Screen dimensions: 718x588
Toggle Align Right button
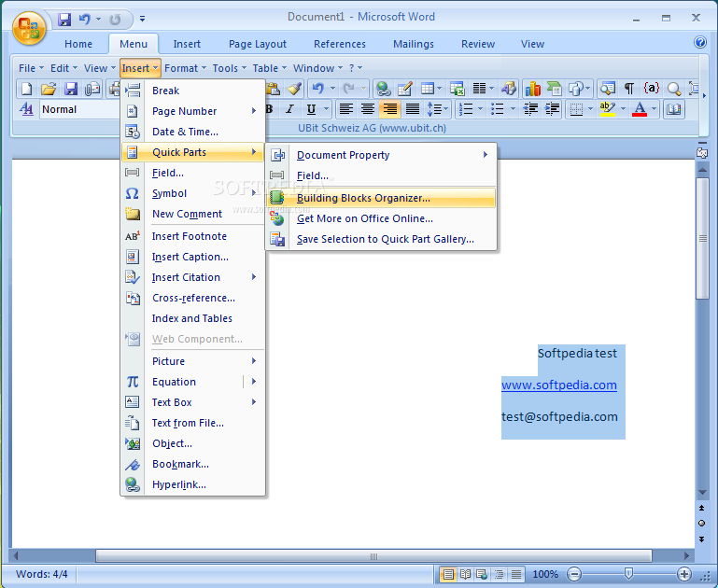[x=389, y=109]
